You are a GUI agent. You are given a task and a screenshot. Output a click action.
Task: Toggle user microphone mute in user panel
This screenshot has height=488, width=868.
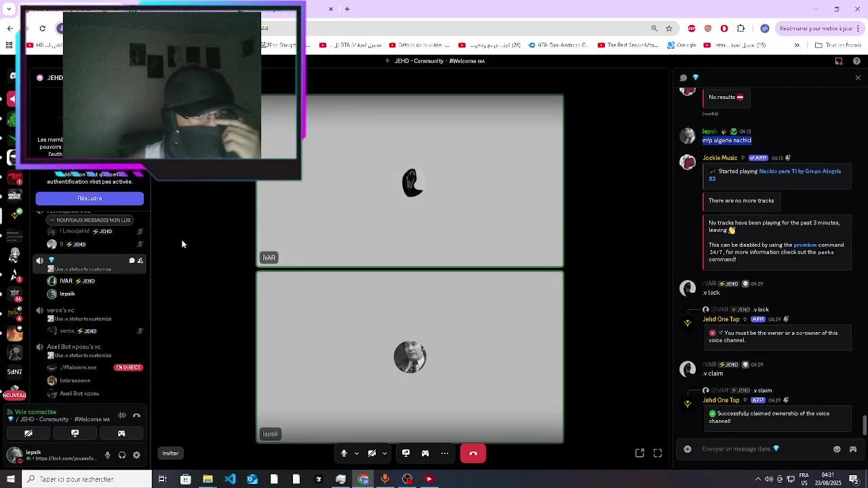[107, 455]
